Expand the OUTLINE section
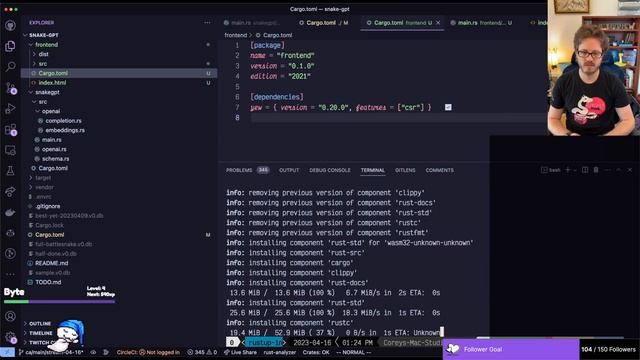640x360 pixels. (x=40, y=324)
